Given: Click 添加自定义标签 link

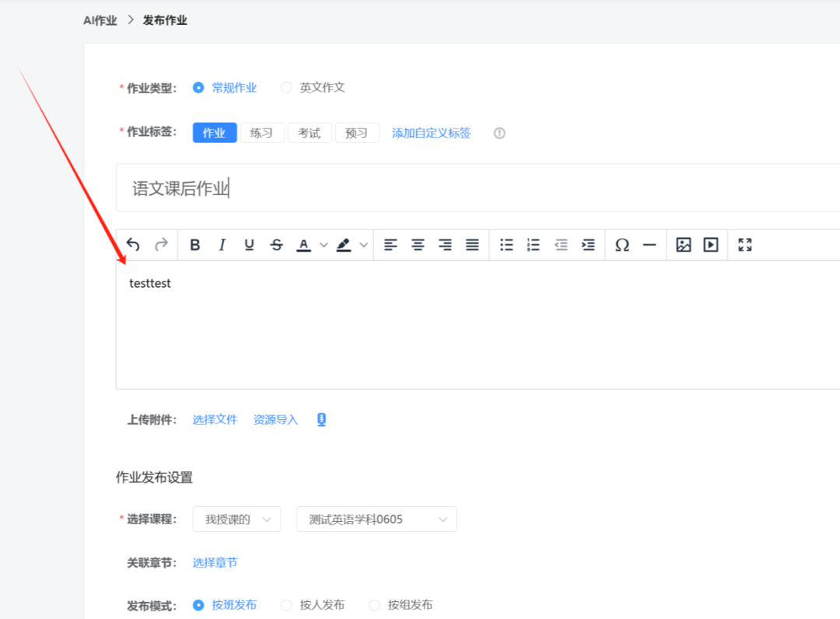Looking at the screenshot, I should (x=431, y=133).
